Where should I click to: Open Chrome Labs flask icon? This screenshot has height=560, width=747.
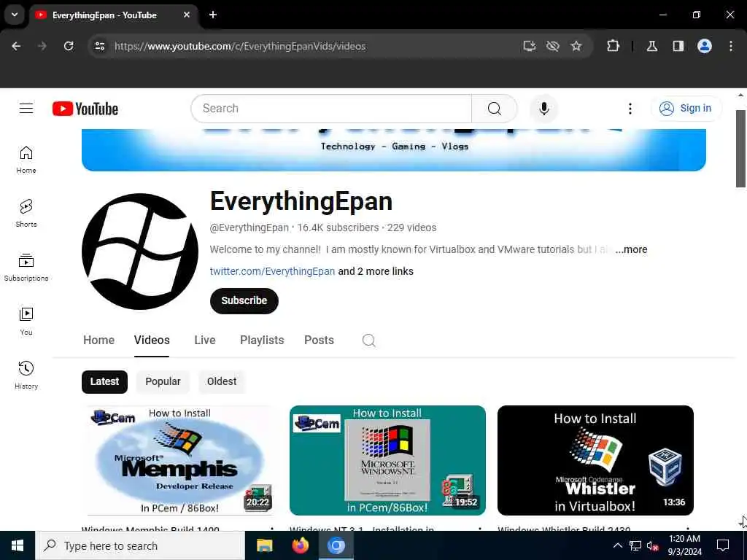651,46
